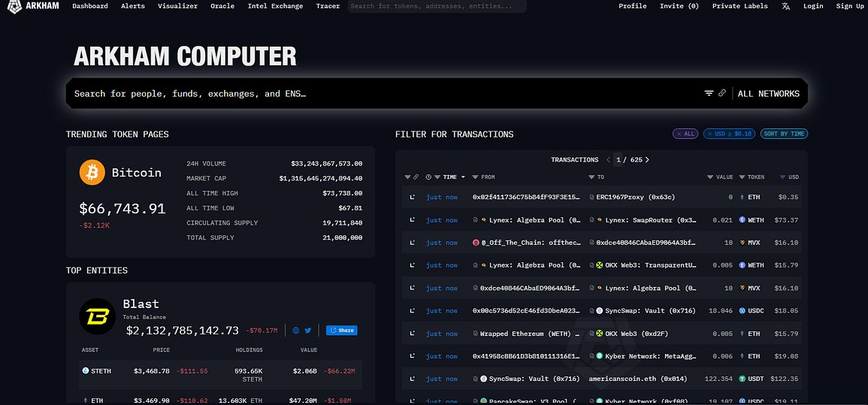This screenshot has width=868, height=405.
Task: Click the link icon in main search bar
Action: pyautogui.click(x=722, y=93)
